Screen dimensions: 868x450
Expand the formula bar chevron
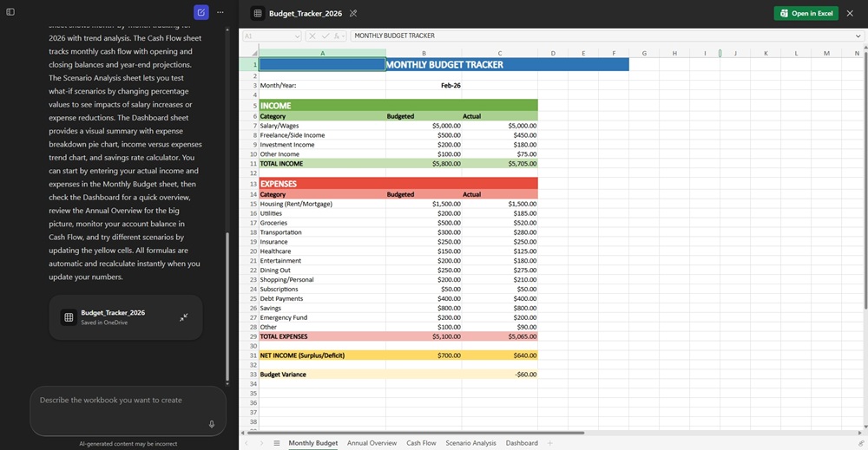pos(858,36)
